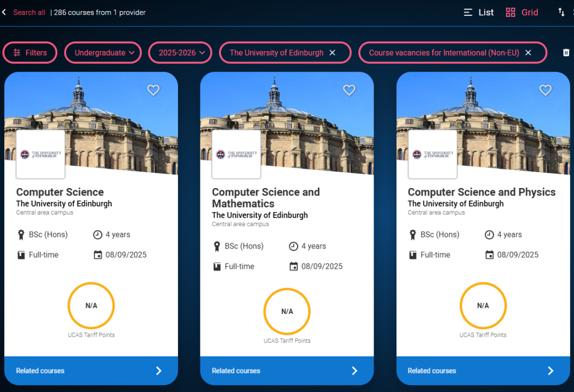Viewport: 574px width, 392px height.
Task: Click the N/A tariff circle on Computer Science card
Action: pos(91,305)
